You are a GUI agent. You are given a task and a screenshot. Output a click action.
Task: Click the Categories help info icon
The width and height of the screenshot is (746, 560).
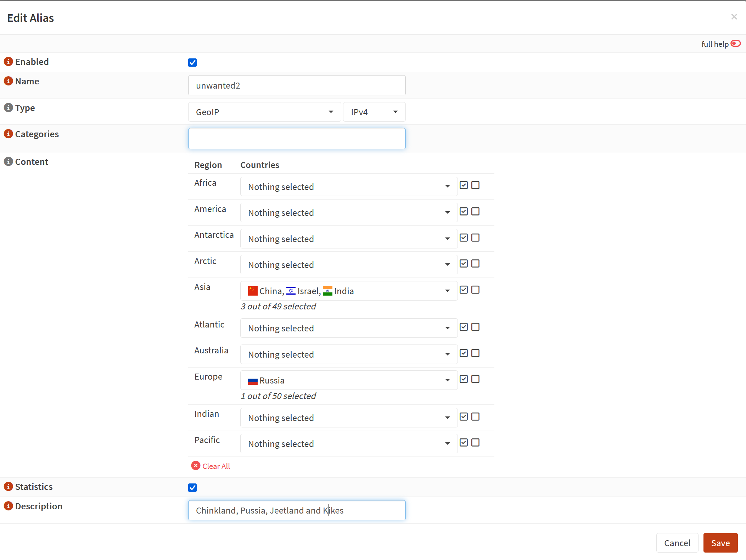point(8,134)
